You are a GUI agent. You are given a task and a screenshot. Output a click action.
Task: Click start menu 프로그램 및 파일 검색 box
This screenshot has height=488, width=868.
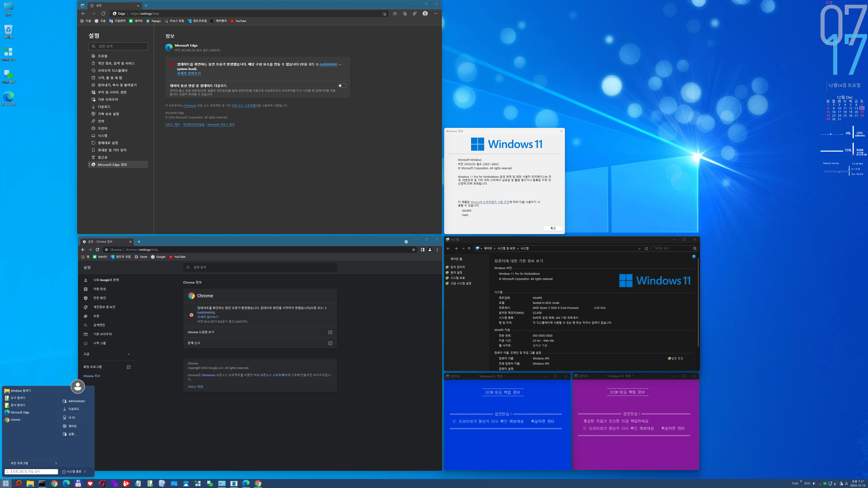click(x=31, y=472)
